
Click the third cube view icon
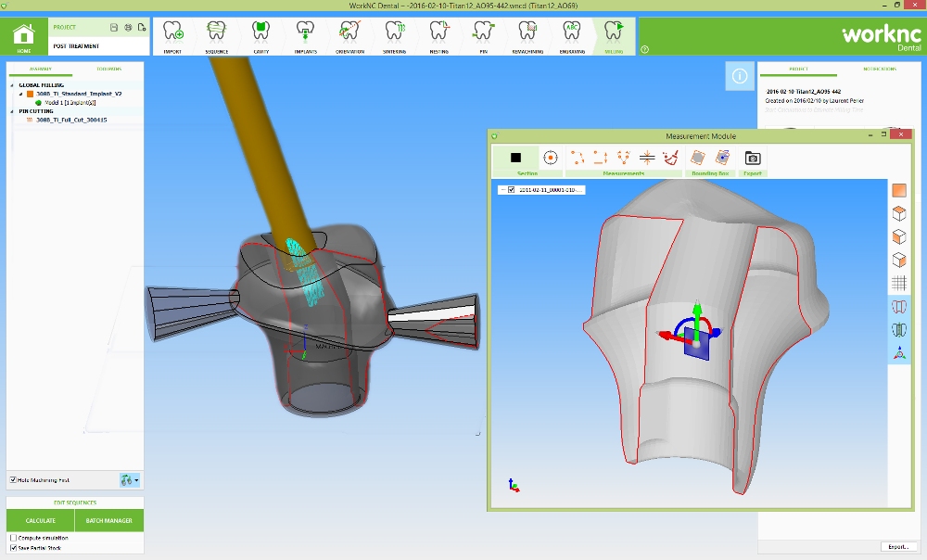click(x=899, y=260)
